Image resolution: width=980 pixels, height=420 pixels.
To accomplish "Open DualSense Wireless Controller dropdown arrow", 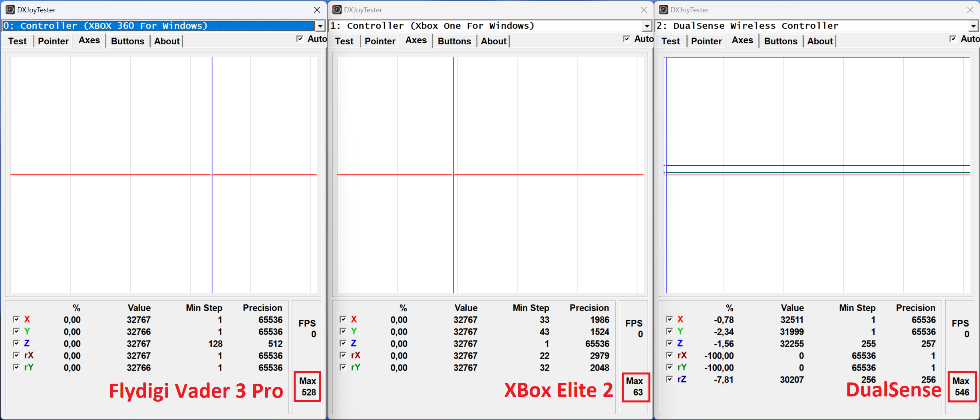I will tap(973, 26).
